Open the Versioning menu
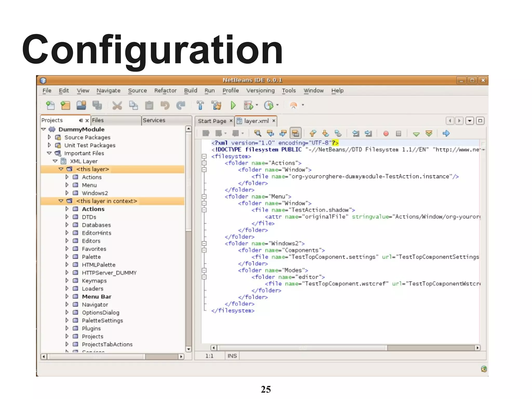Image resolution: width=532 pixels, height=399 pixels. pyautogui.click(x=260, y=90)
